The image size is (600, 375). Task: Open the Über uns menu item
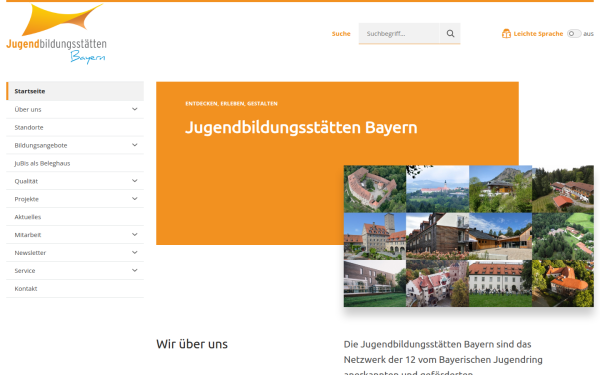[x=28, y=109]
